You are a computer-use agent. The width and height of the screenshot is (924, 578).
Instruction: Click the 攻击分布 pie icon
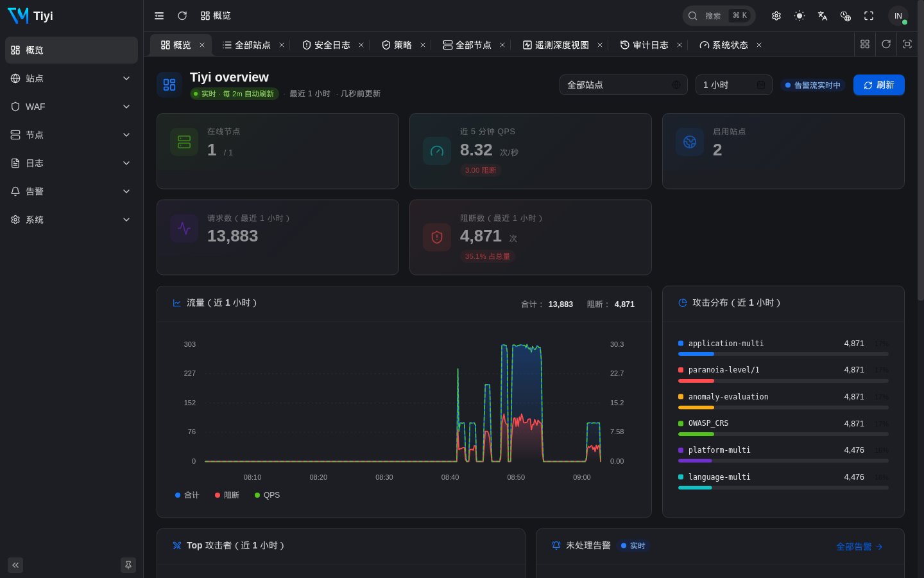point(683,302)
